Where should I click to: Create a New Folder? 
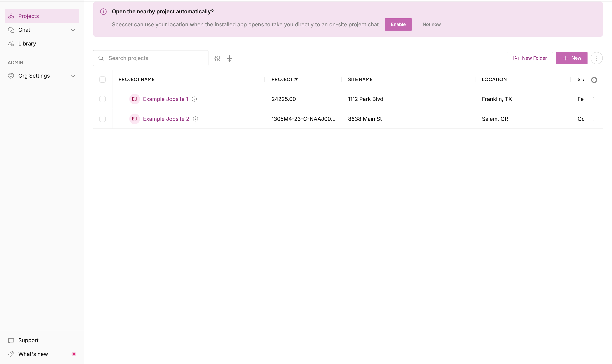(530, 58)
